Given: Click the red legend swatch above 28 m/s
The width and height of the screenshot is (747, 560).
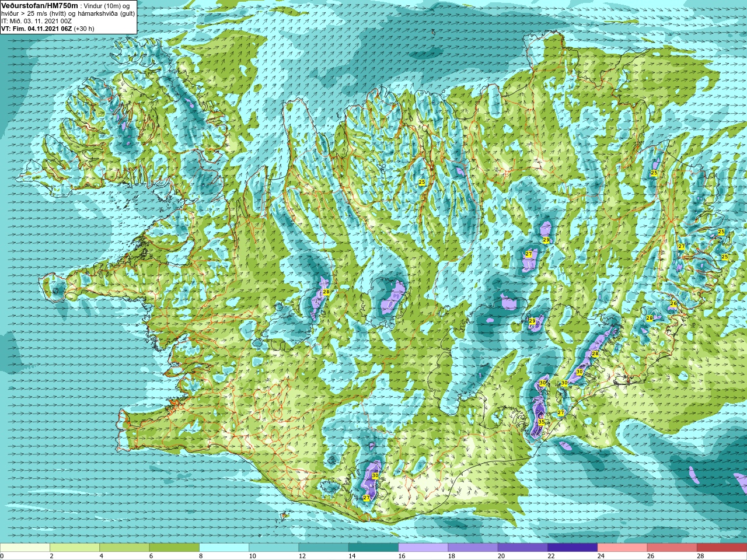Looking at the screenshot, I should point(722,548).
